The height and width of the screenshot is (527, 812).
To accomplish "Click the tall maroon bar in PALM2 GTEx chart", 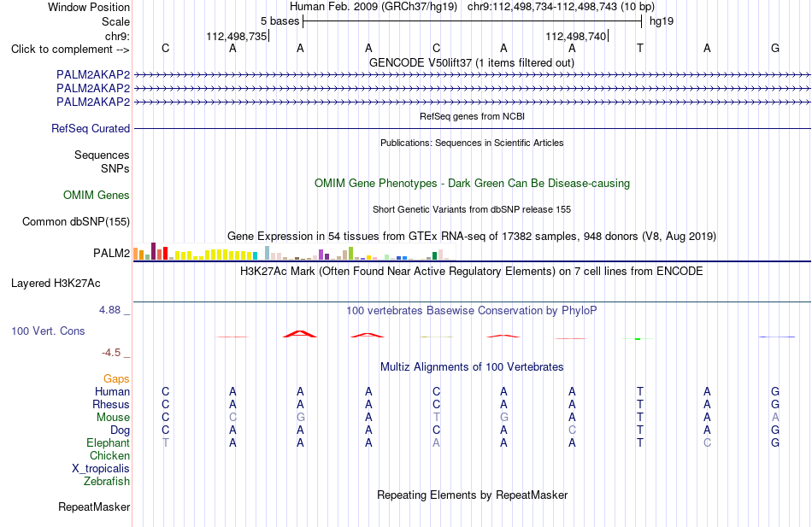I will tap(153, 251).
